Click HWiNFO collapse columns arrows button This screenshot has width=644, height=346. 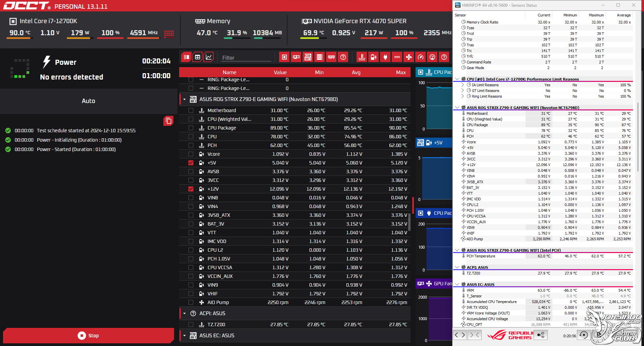[x=475, y=335]
